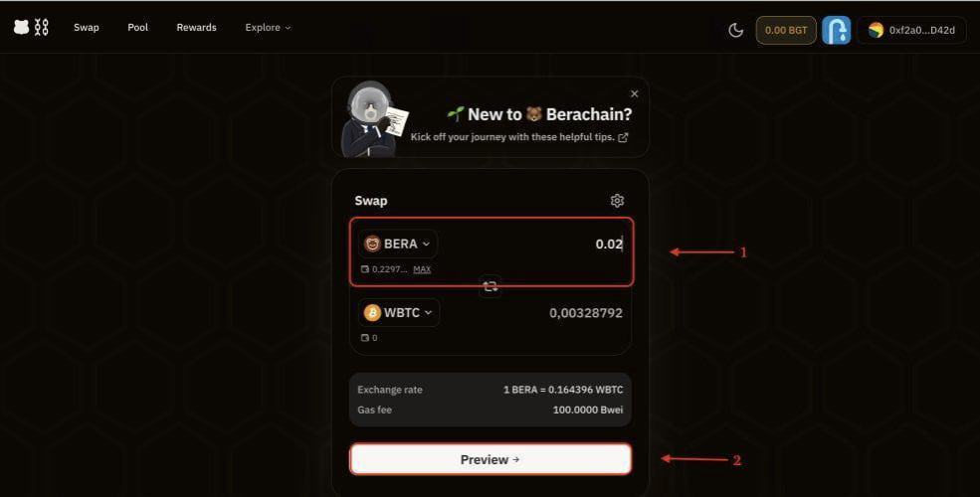Click the bear mascot illustration
Image resolution: width=980 pixels, height=497 pixels.
[x=371, y=119]
